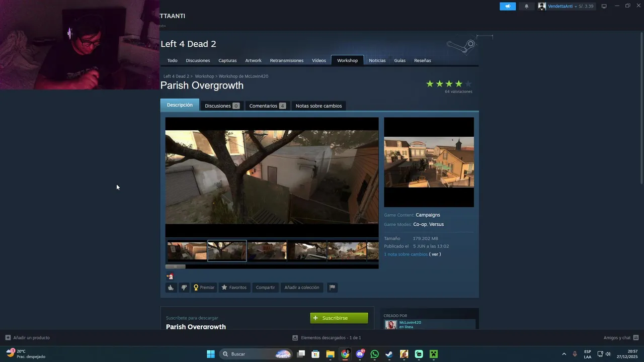Select third screenshot thumbnail in strip
This screenshot has width=644, height=362.
pos(267,251)
